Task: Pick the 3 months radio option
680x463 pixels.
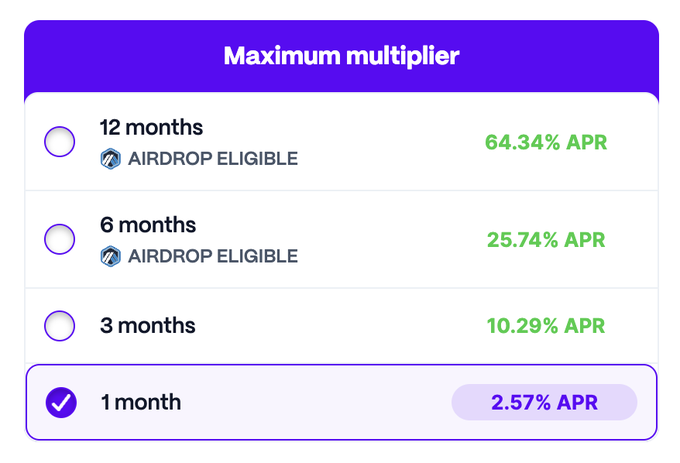Action: coord(60,325)
